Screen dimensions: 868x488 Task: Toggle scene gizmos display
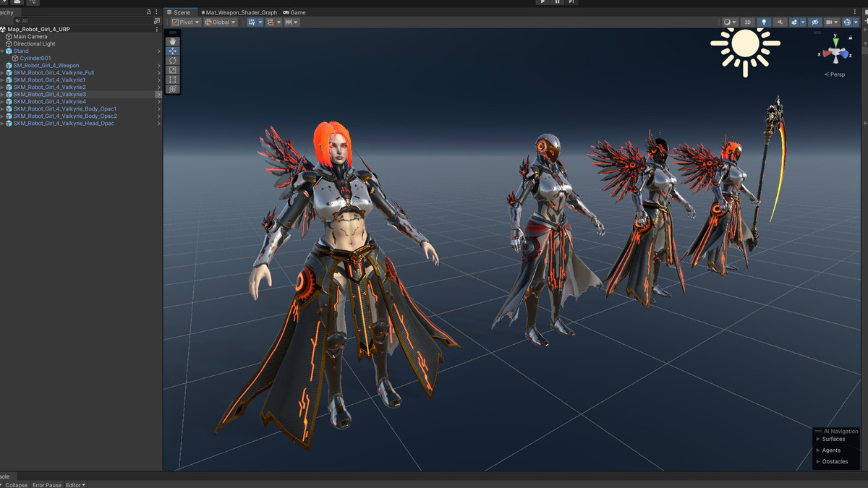[x=847, y=22]
